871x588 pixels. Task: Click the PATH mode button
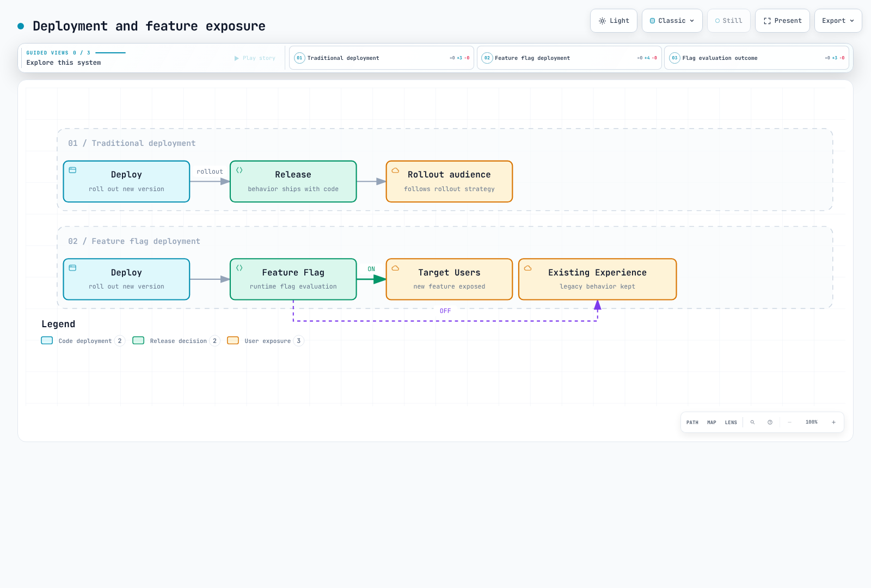coord(692,422)
